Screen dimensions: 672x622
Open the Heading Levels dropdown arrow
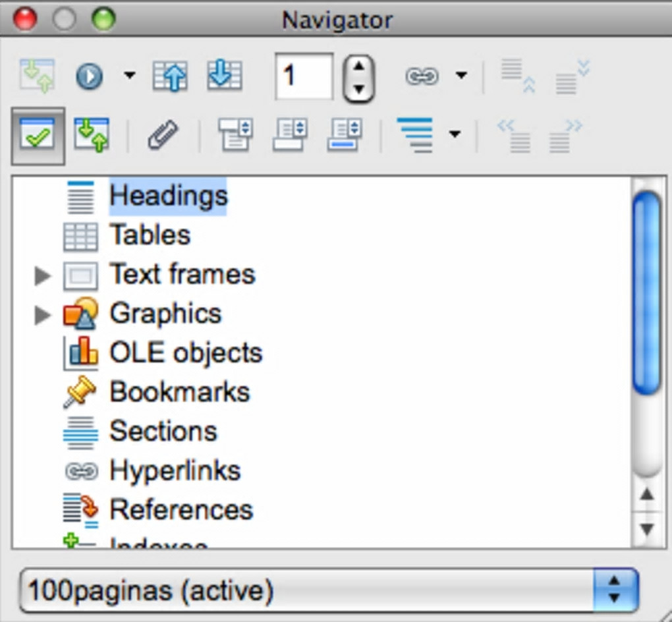[455, 134]
